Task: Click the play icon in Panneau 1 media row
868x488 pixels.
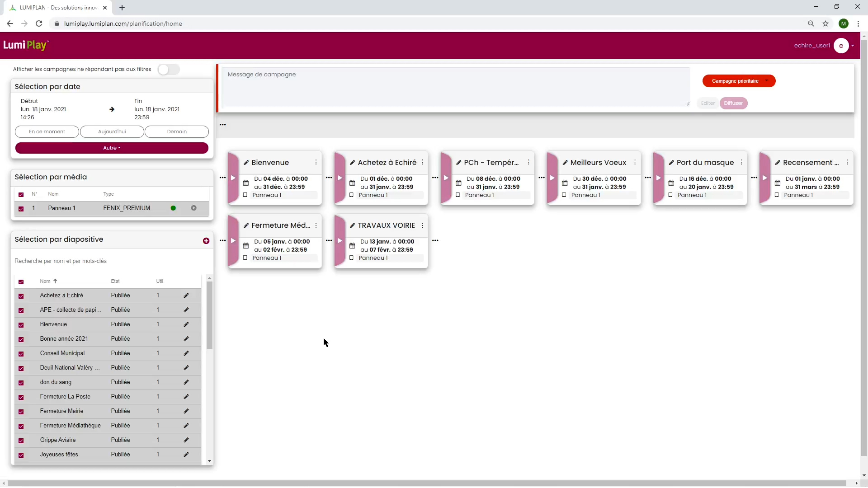Action: coord(193,208)
